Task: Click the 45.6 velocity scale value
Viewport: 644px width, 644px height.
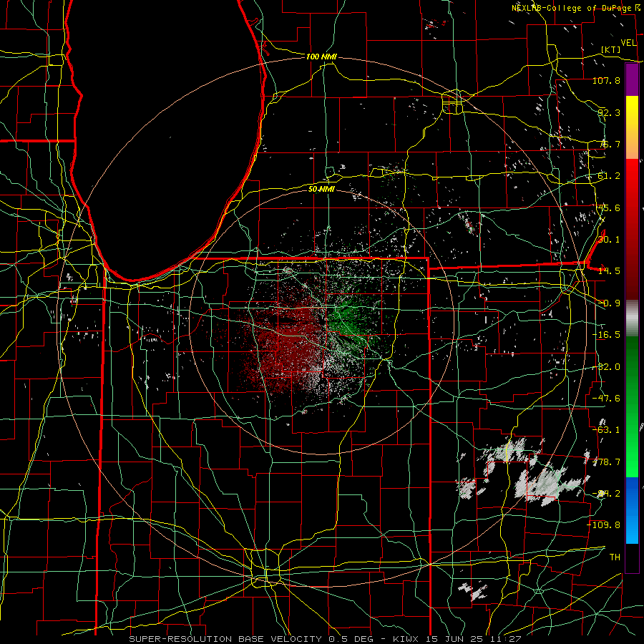Action: tap(609, 208)
